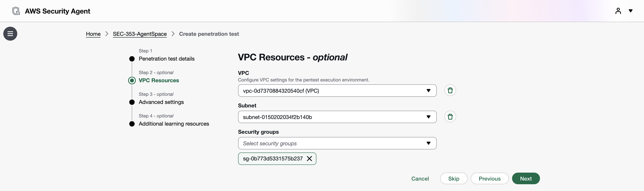Select the VPC Resources step
644x191 pixels.
pos(159,80)
